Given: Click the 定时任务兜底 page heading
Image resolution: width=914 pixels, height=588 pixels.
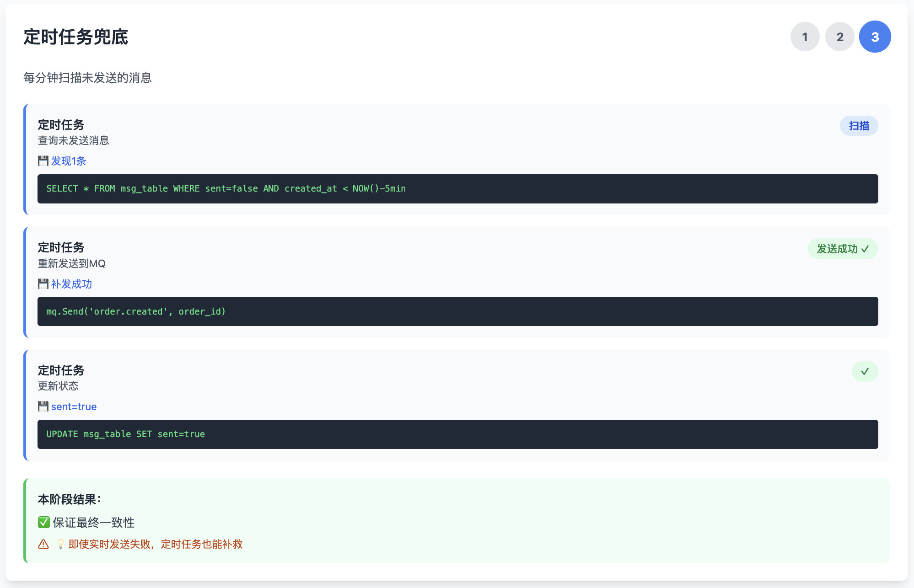Looking at the screenshot, I should click(76, 37).
